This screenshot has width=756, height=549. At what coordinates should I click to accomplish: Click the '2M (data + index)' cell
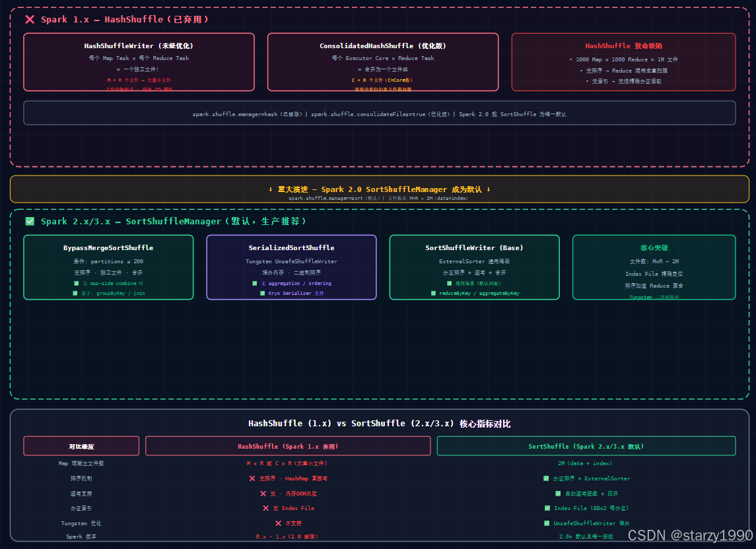[585, 463]
